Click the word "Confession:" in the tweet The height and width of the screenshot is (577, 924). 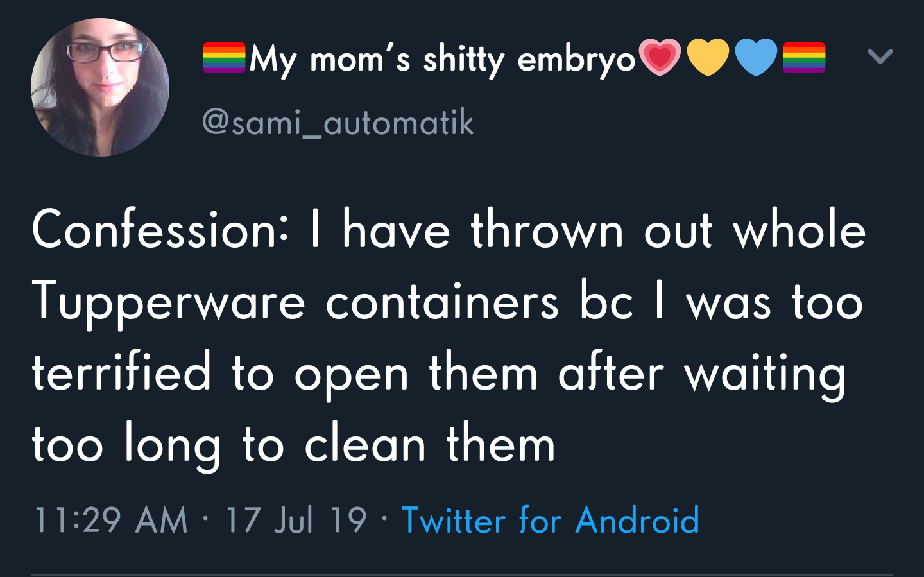pyautogui.click(x=160, y=231)
